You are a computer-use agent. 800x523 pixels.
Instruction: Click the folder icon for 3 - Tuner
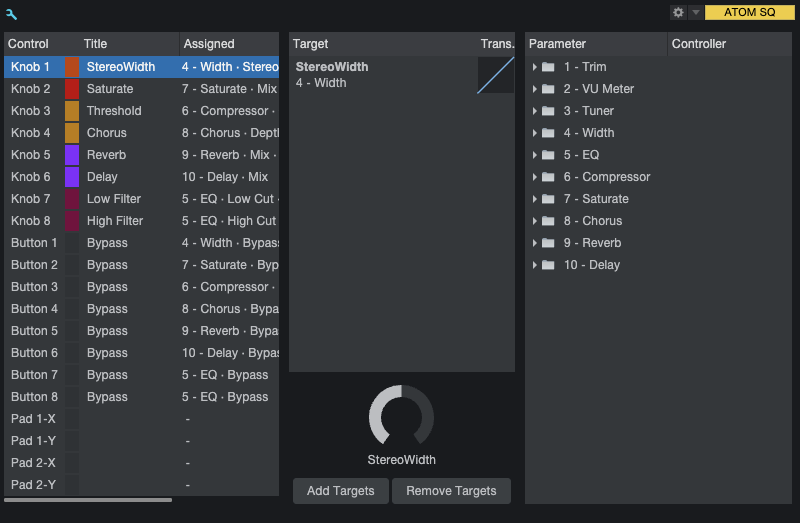click(548, 111)
